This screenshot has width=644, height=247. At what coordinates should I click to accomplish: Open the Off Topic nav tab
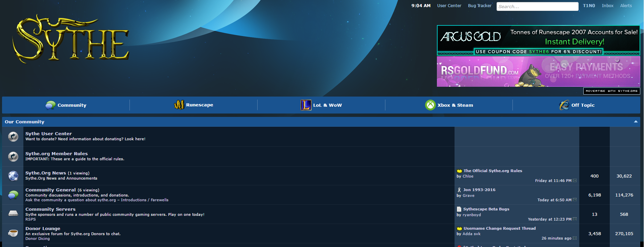point(577,105)
